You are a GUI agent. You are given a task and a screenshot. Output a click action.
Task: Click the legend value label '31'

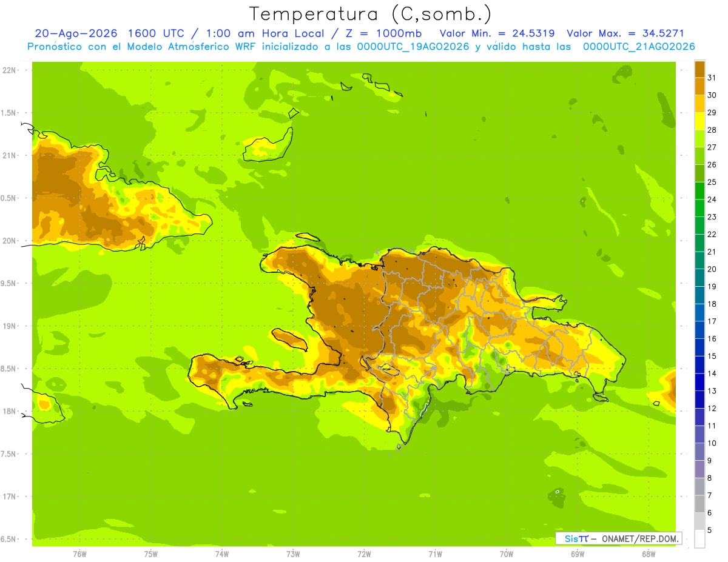pyautogui.click(x=712, y=77)
